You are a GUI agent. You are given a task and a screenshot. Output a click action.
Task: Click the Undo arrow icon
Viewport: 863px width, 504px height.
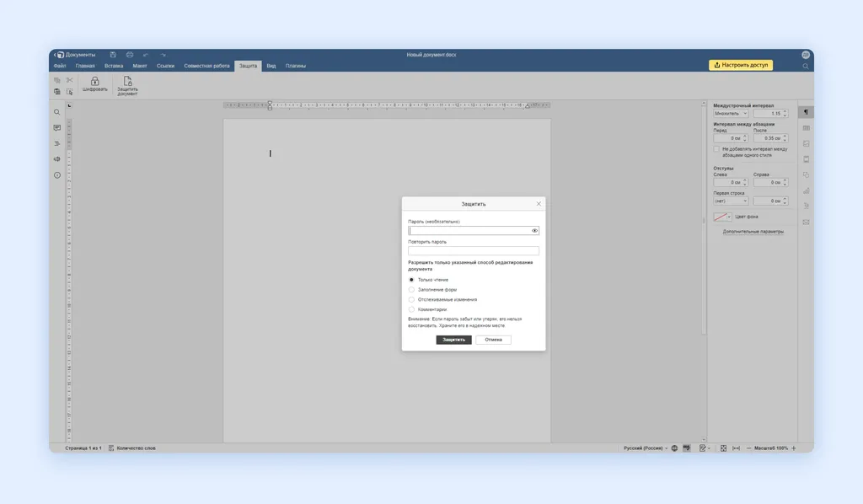146,55
